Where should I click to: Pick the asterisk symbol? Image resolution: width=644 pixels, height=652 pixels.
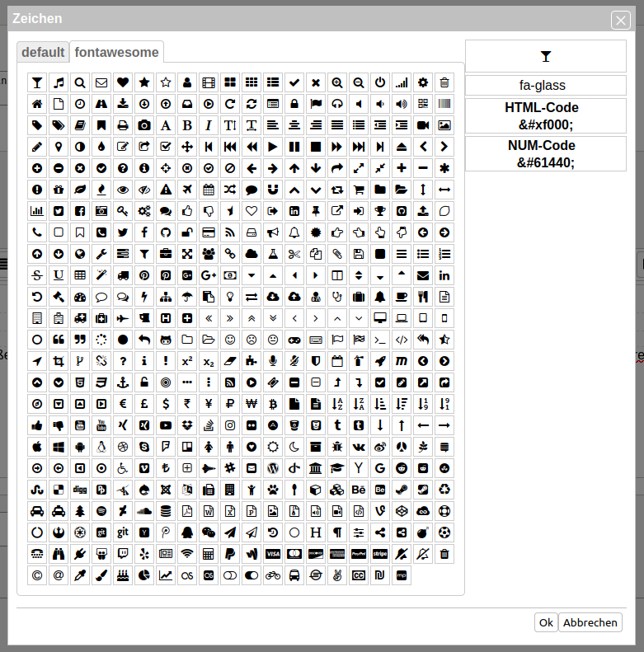[444, 168]
